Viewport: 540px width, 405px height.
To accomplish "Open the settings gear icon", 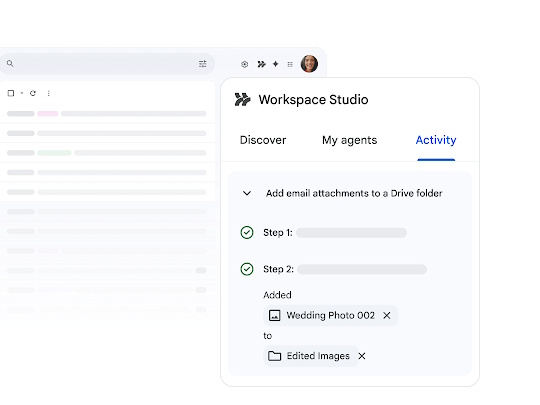I will click(x=245, y=64).
